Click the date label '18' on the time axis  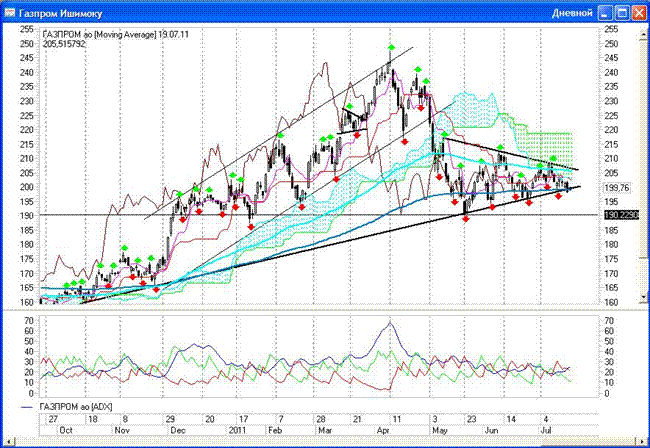[x=93, y=419]
